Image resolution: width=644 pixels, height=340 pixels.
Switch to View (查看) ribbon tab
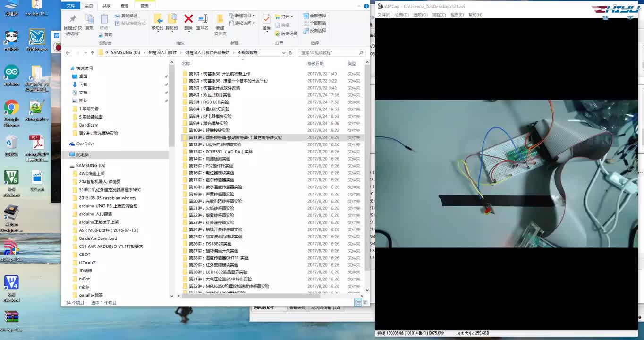click(x=124, y=6)
